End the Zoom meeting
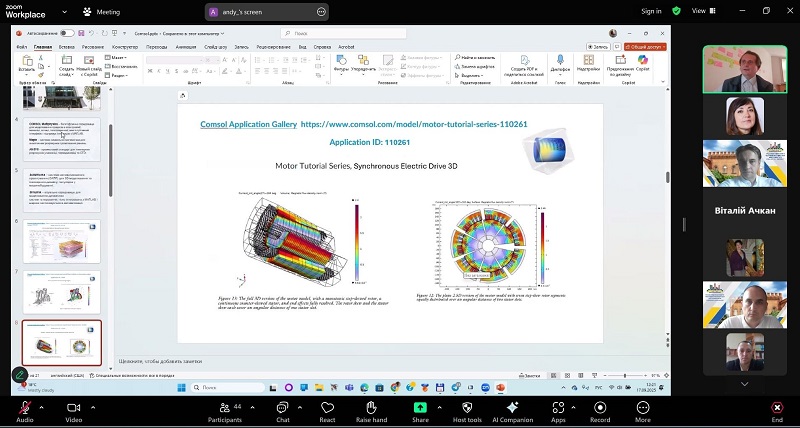This screenshot has height=428, width=800. click(x=777, y=411)
